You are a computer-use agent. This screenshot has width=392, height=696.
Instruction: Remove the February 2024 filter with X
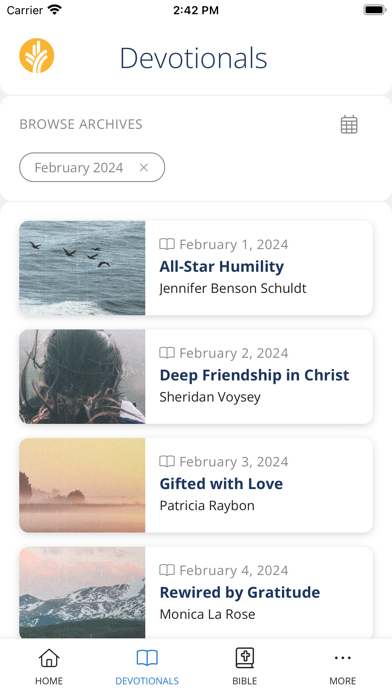[144, 167]
